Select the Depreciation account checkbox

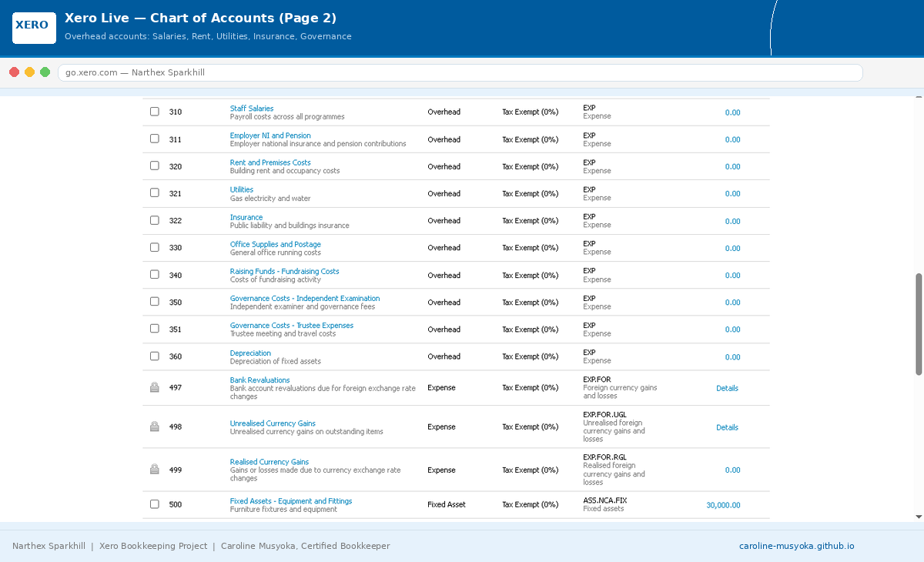pyautogui.click(x=154, y=356)
